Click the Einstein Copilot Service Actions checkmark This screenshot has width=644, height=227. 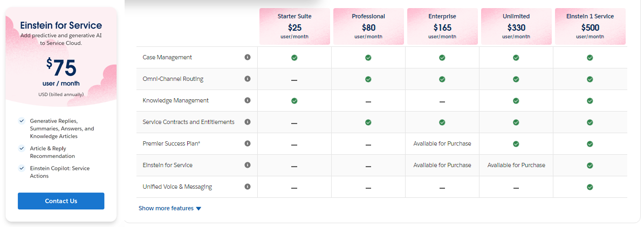[x=22, y=168]
